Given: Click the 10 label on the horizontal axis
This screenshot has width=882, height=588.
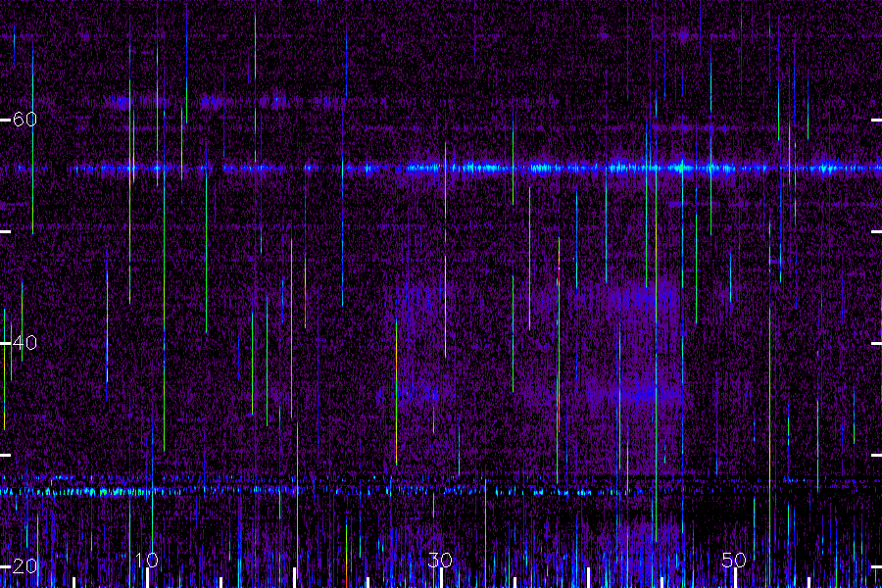Looking at the screenshot, I should (147, 561).
